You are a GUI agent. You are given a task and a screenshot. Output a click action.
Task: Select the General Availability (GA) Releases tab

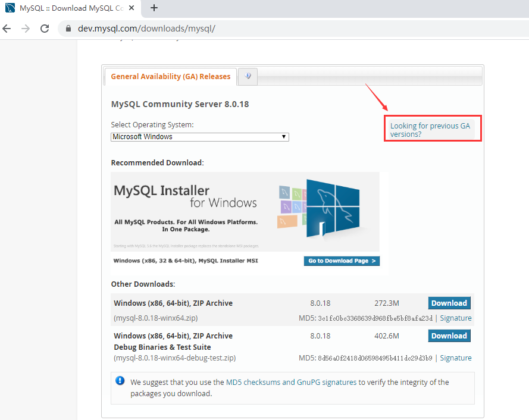pyautogui.click(x=171, y=77)
